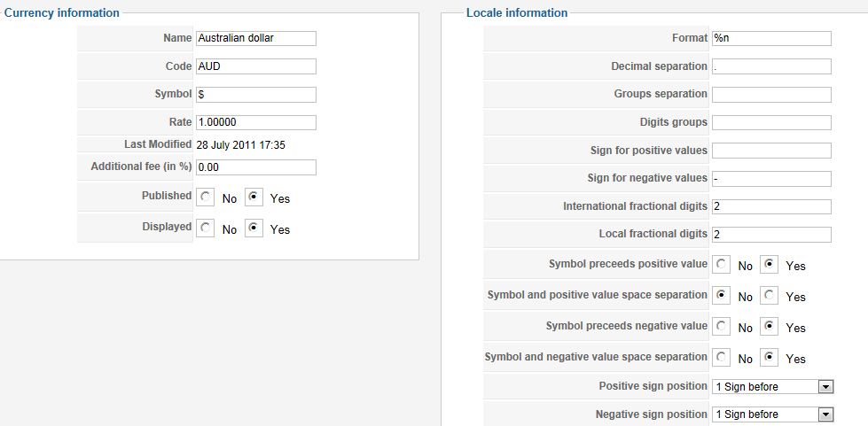The image size is (868, 426).
Task: Select No for Symbol precedes negative value
Action: pyautogui.click(x=722, y=327)
